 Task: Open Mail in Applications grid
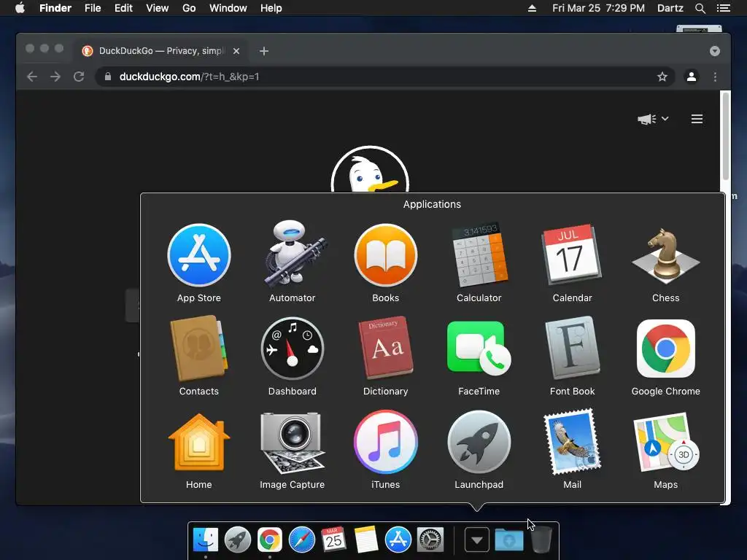(x=572, y=441)
